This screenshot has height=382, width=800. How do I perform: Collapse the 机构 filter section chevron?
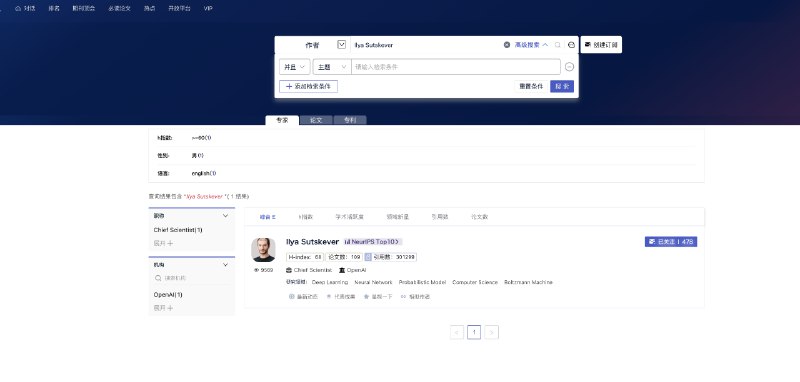(x=226, y=265)
